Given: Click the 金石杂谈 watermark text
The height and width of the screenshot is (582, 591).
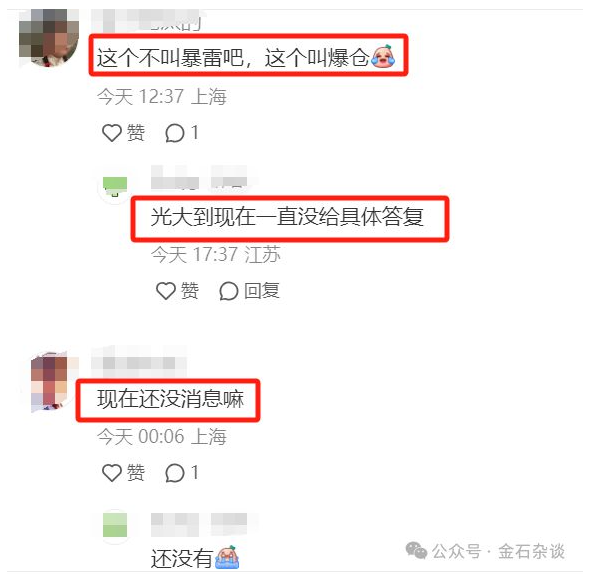Looking at the screenshot, I should coord(531,551).
